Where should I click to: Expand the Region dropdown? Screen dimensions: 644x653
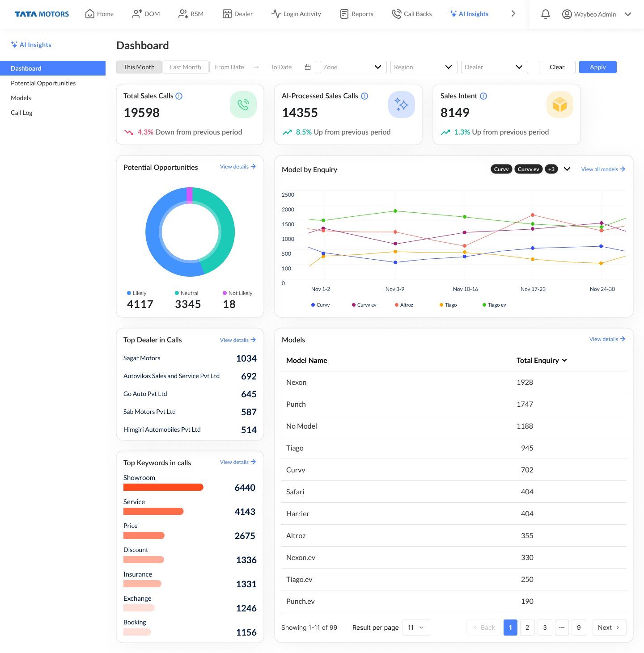coord(423,67)
